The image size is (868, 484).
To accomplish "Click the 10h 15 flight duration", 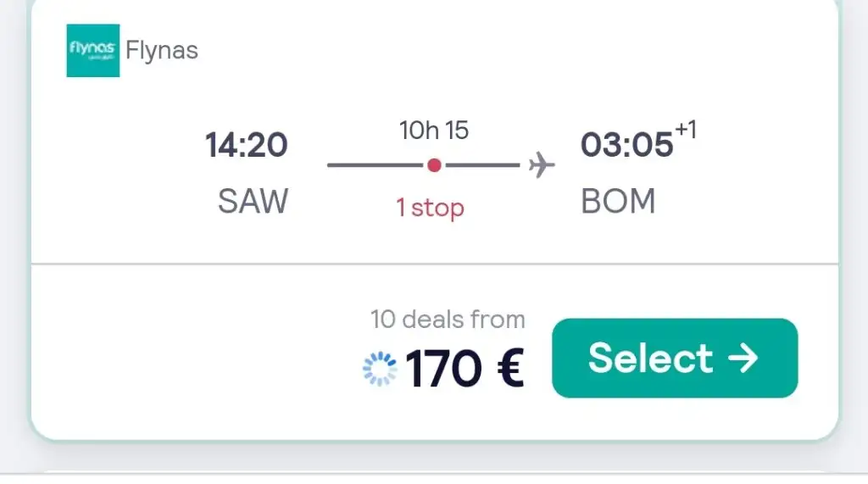I will coord(434,131).
